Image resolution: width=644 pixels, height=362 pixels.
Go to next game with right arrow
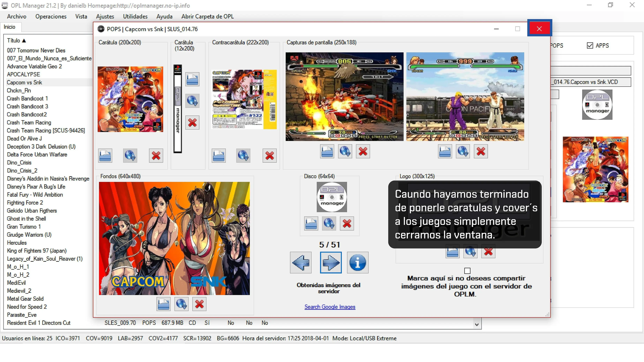(331, 262)
